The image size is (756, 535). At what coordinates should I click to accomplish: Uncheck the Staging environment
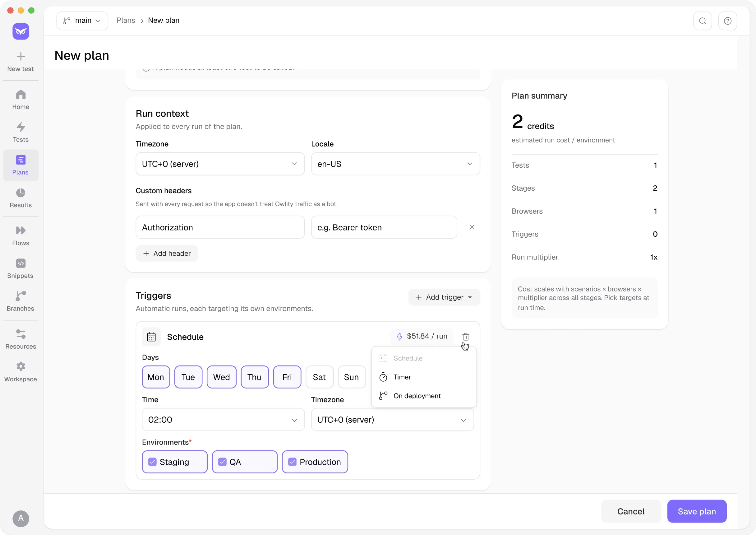(175, 462)
